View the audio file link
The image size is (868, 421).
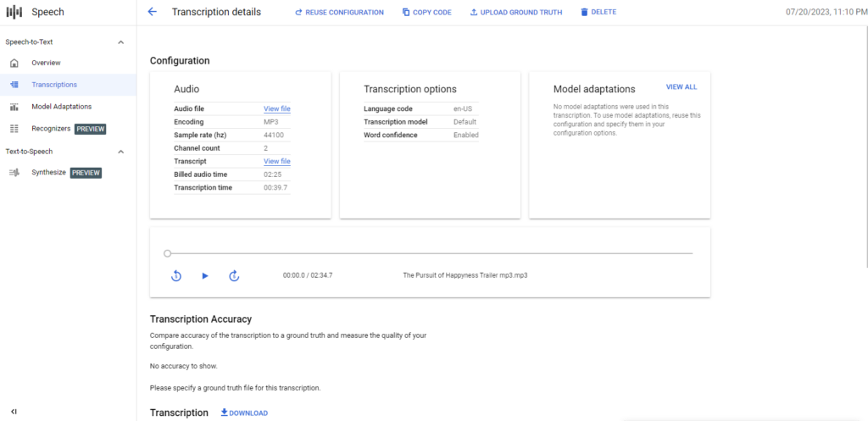coord(277,108)
